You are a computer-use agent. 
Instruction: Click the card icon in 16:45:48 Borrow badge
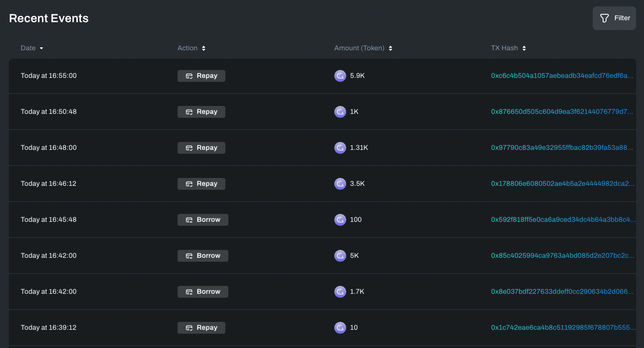189,220
